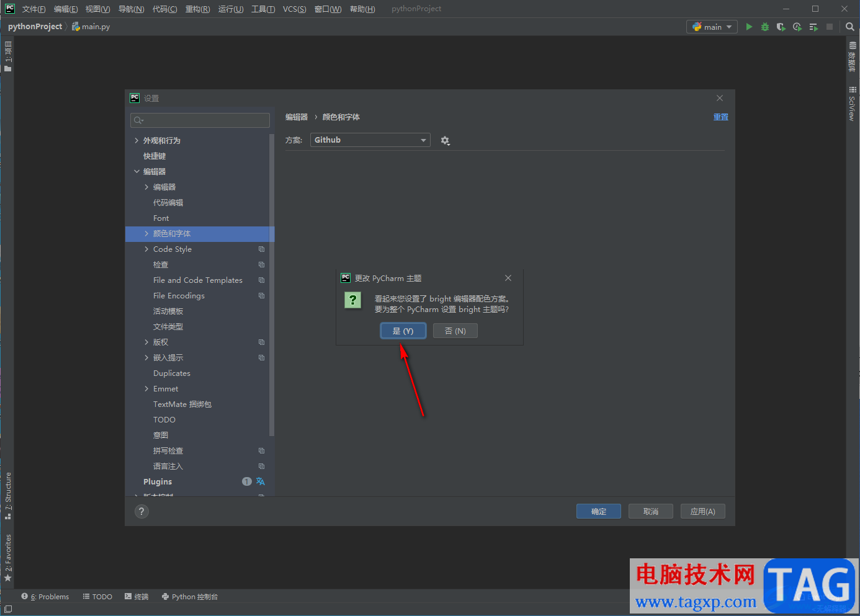This screenshot has width=860, height=616.
Task: Click the 重置 reset link
Action: (720, 117)
